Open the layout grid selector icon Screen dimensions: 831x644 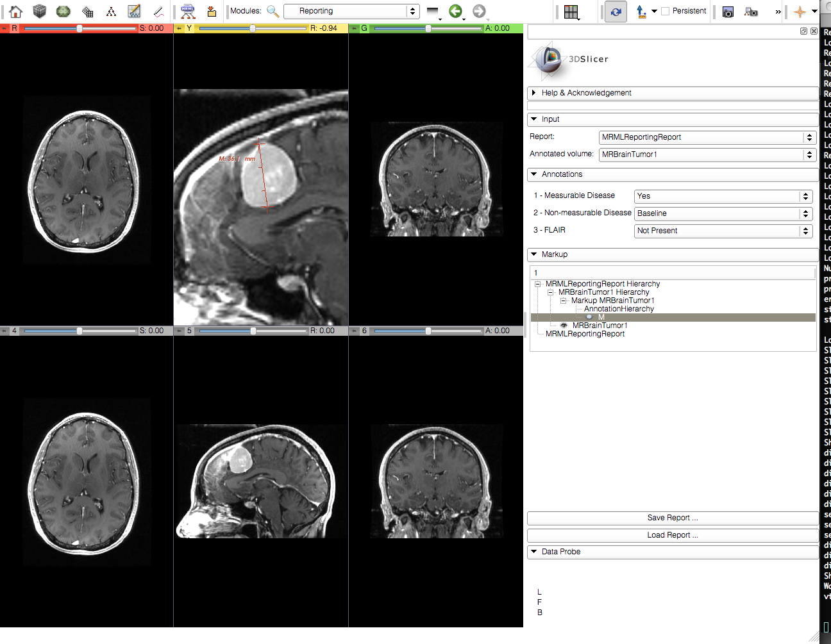coord(571,12)
